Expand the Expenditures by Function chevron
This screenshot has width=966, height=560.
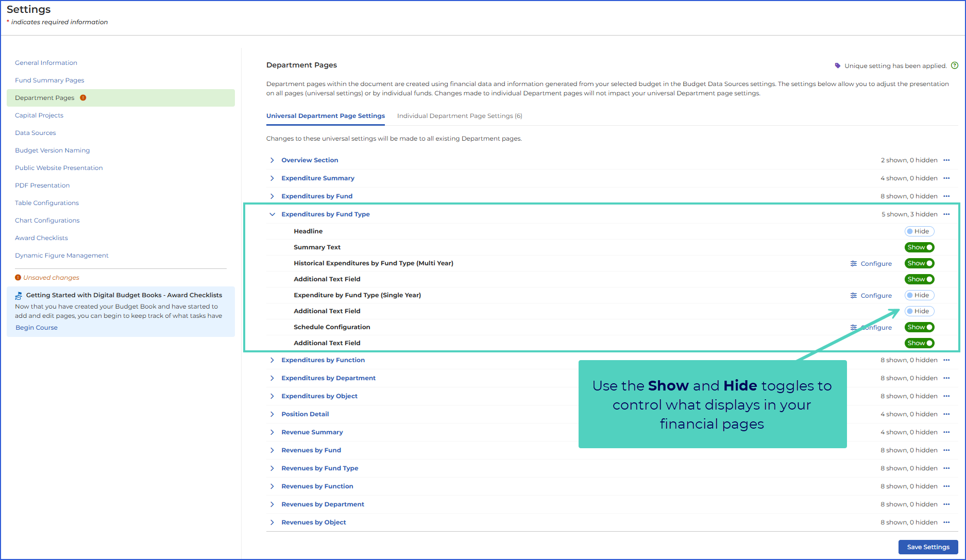click(x=272, y=360)
